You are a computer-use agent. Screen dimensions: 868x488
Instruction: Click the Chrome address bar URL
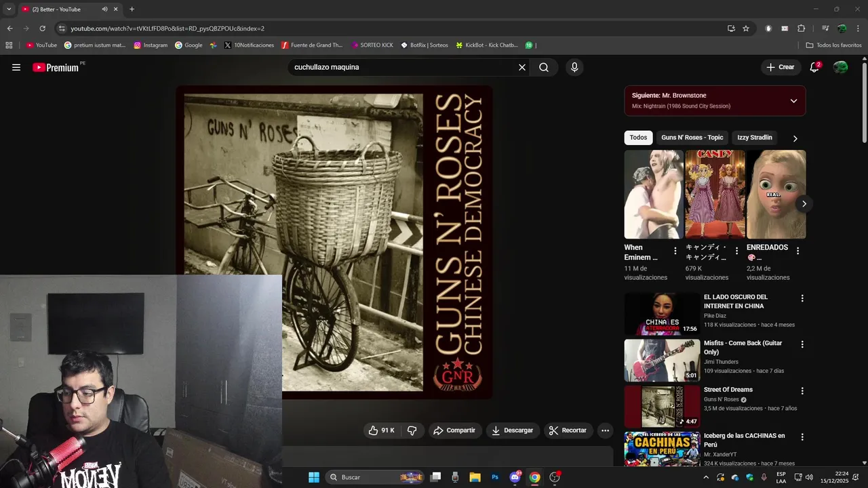(x=167, y=28)
